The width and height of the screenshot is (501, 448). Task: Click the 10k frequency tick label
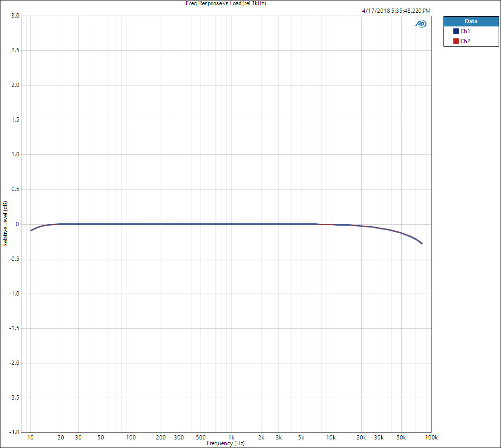331,438
